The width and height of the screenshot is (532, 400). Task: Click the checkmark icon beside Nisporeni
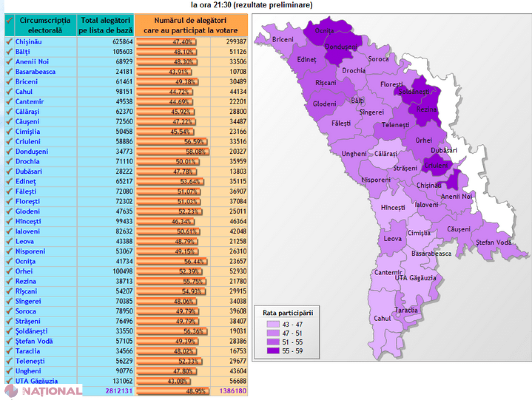(x=9, y=251)
